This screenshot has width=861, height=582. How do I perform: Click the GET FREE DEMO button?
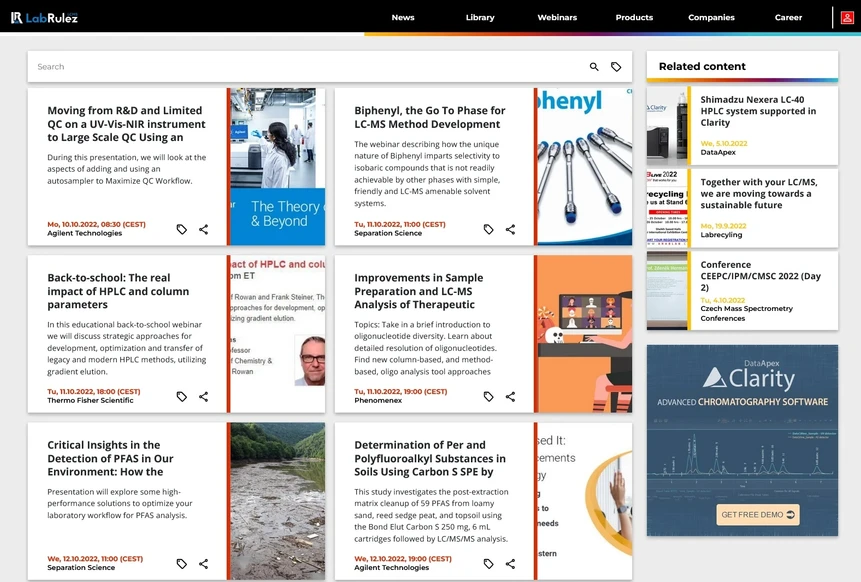[758, 514]
